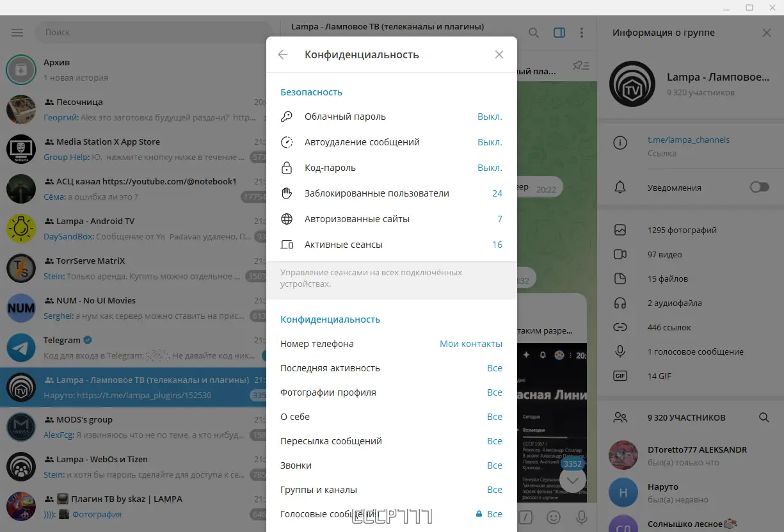Open the Telegram service chat
Screen dimensions: 784x532
(133, 348)
